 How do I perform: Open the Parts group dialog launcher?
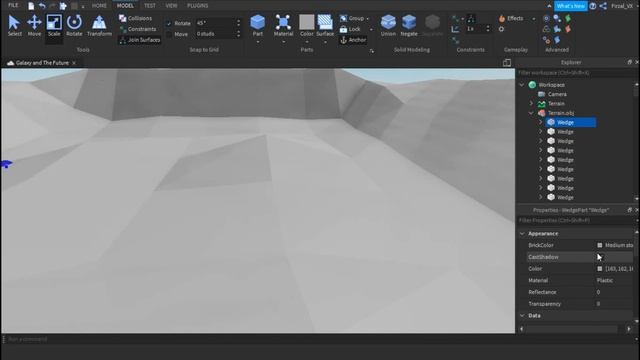(371, 51)
